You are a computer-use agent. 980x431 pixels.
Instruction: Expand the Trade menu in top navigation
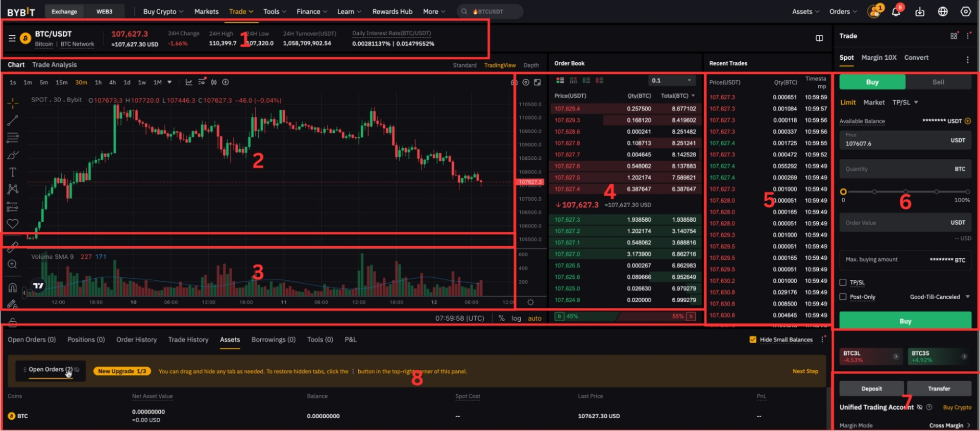coord(241,11)
